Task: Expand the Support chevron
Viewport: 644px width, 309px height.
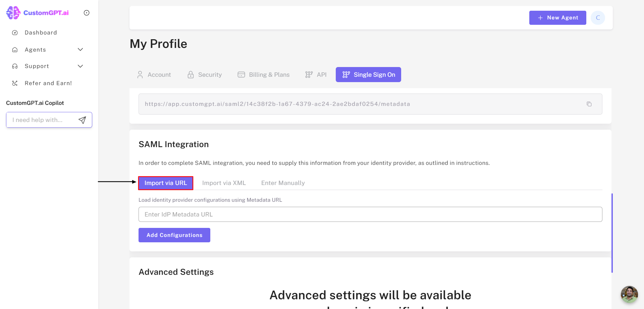Action: 80,66
